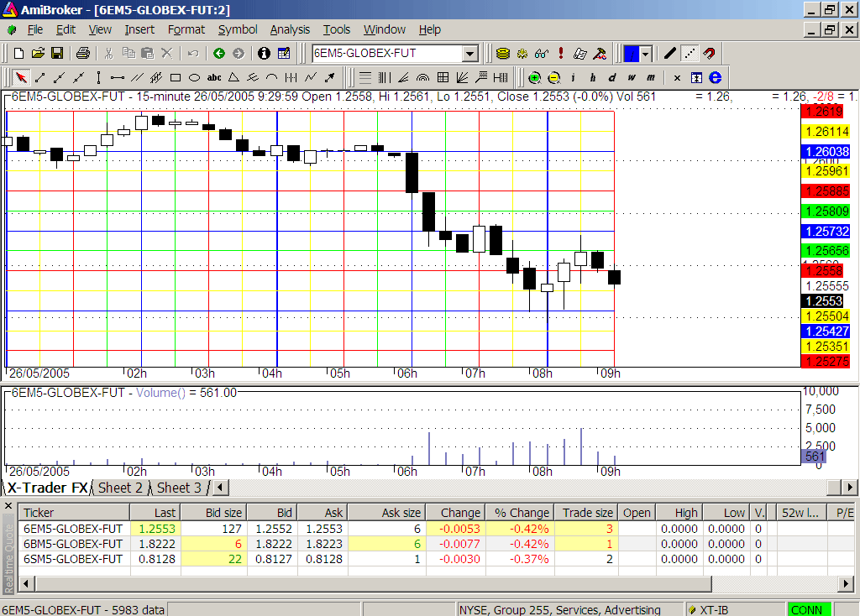Select the abc text tool
860x616 pixels.
[214, 77]
